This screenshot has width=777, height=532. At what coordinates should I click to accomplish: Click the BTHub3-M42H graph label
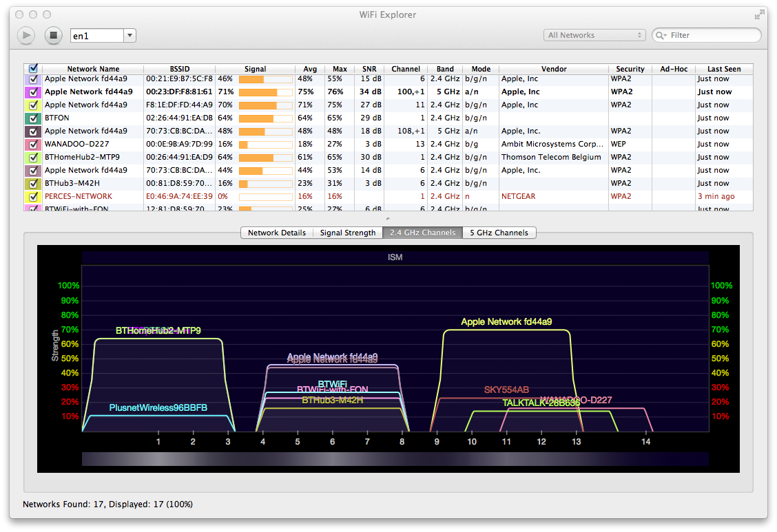(x=333, y=400)
